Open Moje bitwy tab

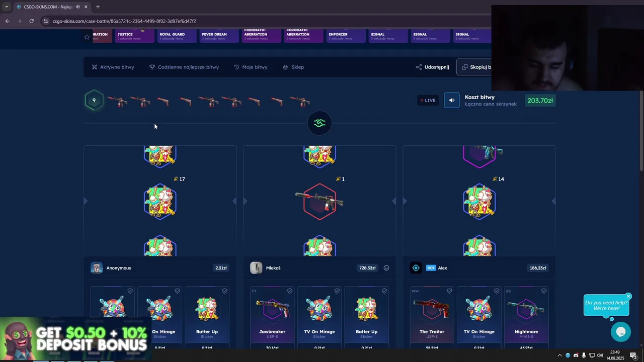coord(251,67)
